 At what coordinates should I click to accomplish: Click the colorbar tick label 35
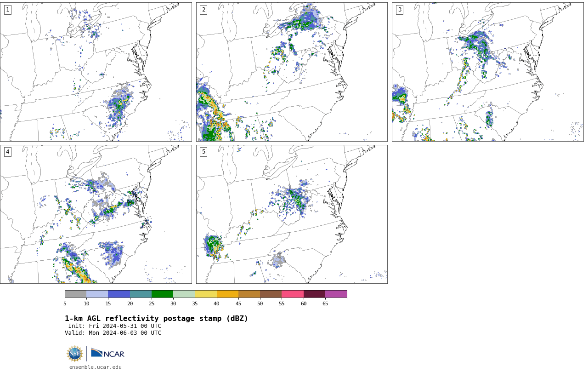(195, 303)
